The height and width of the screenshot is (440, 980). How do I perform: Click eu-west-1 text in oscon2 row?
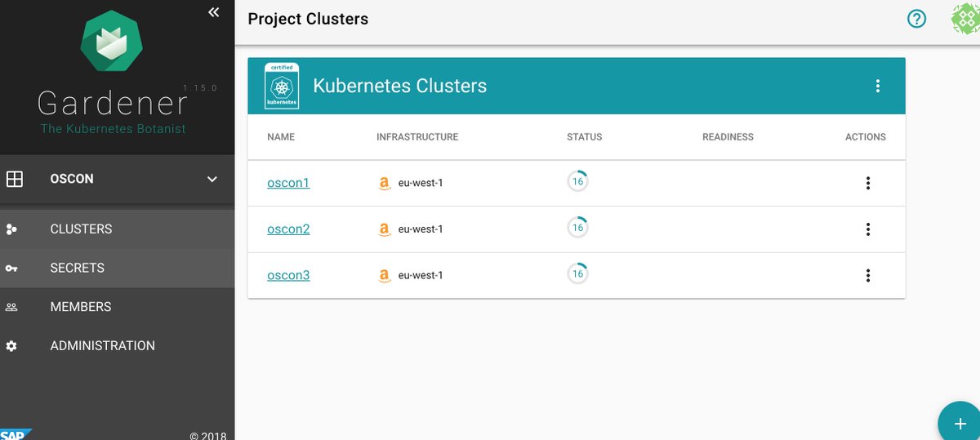point(421,229)
